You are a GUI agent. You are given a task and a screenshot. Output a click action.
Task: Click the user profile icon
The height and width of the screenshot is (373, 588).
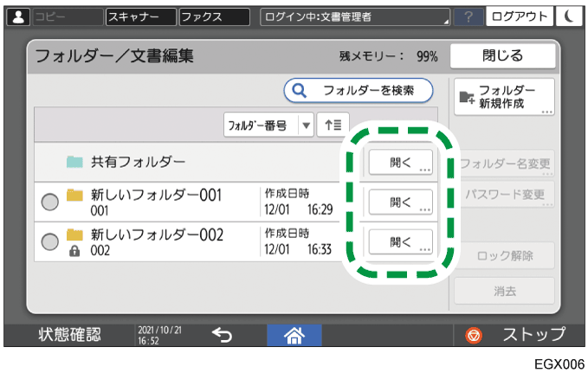pos(18,16)
